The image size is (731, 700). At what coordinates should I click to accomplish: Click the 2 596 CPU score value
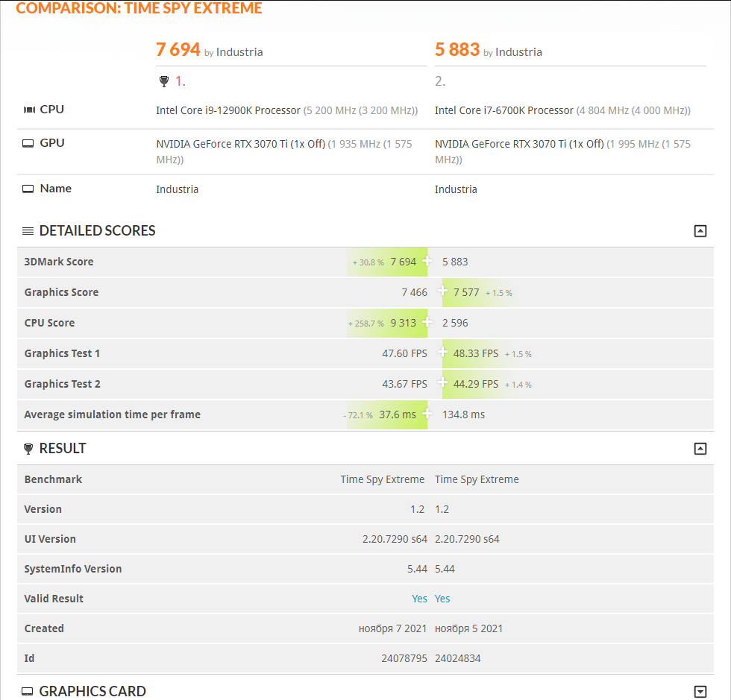(x=455, y=323)
